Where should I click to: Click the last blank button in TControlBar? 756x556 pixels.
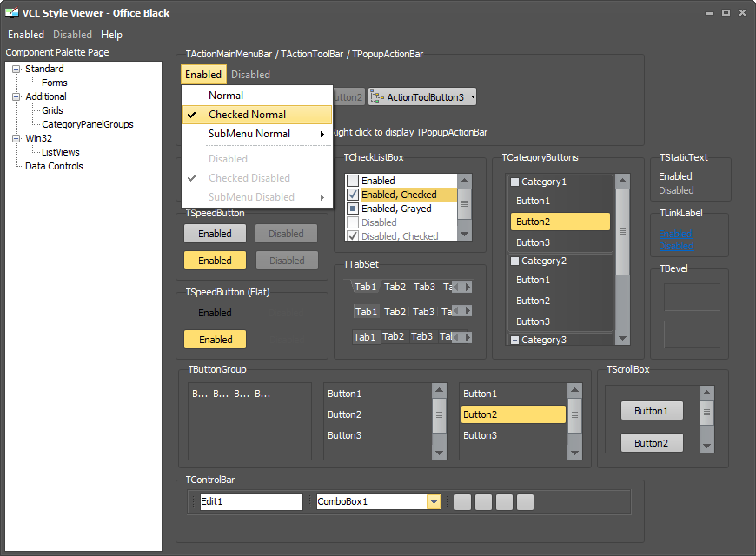[525, 502]
